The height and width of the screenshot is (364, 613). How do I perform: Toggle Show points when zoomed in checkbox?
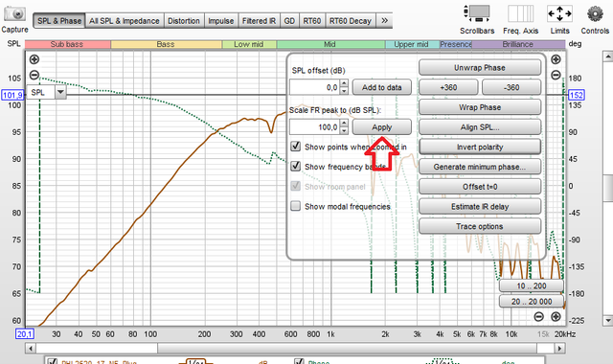pyautogui.click(x=296, y=147)
